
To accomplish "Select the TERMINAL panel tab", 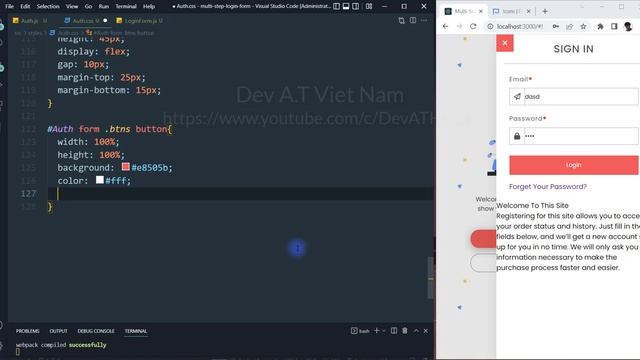I will click(x=136, y=331).
